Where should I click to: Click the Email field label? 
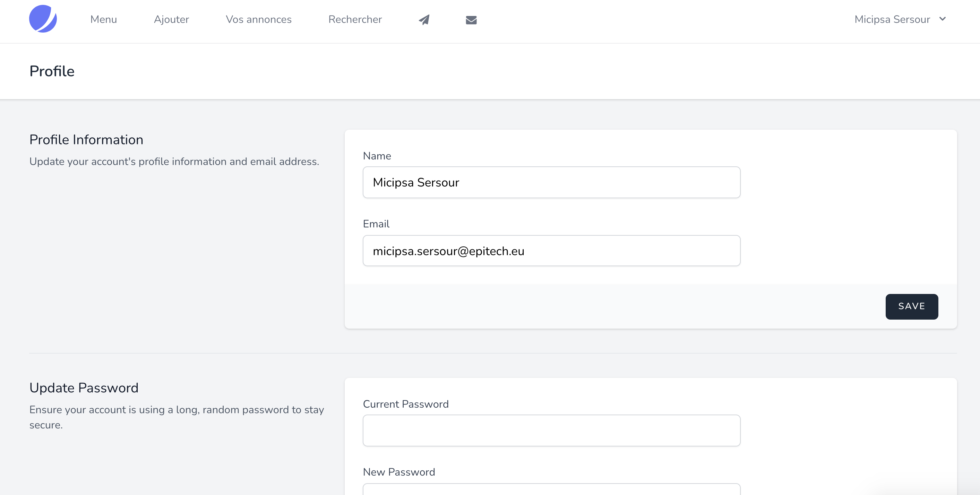[x=376, y=224]
